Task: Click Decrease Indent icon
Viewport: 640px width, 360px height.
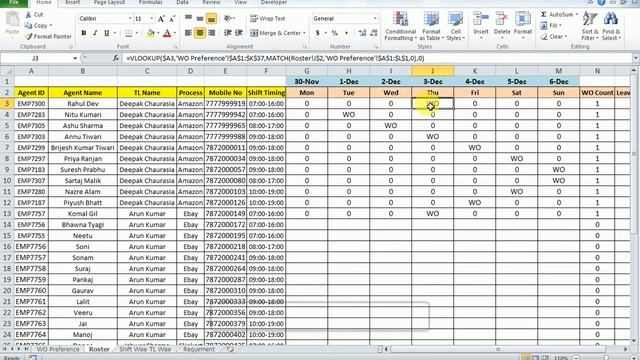Action: 228,33
